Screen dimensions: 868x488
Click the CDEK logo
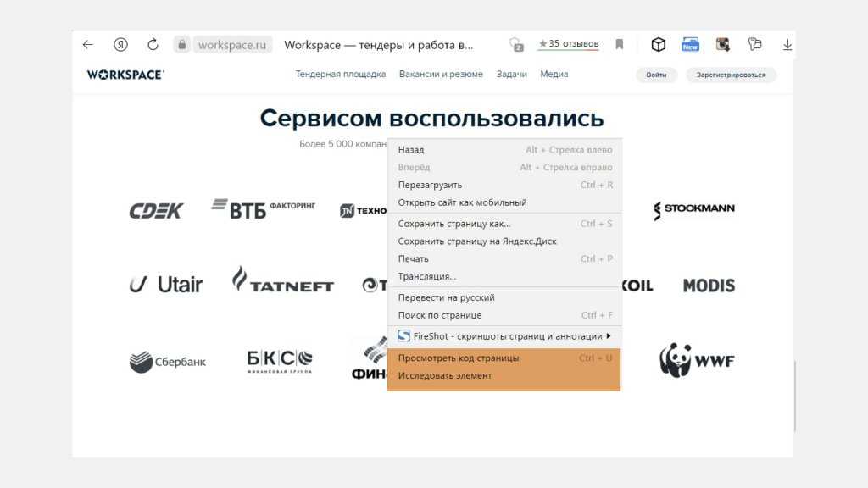coord(156,211)
